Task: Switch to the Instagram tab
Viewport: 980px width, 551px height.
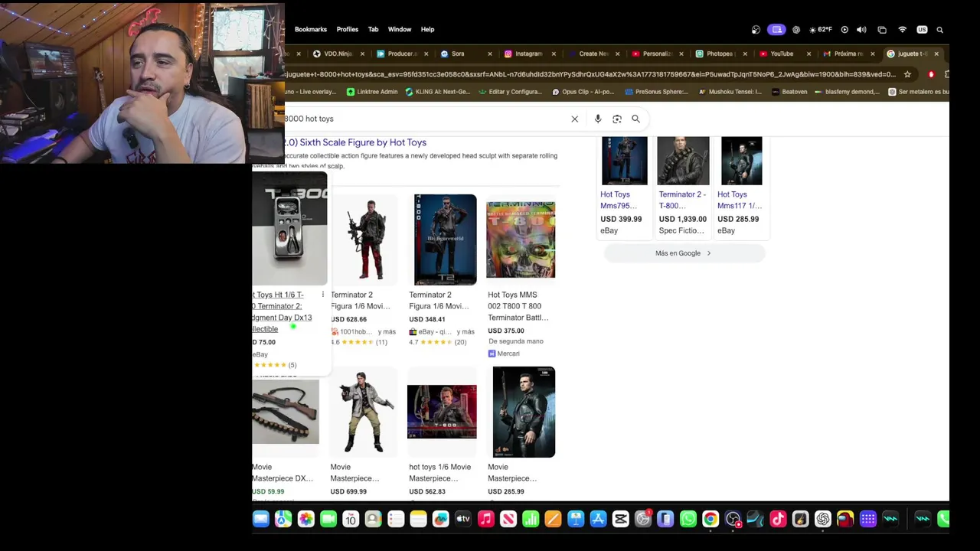Action: point(528,54)
